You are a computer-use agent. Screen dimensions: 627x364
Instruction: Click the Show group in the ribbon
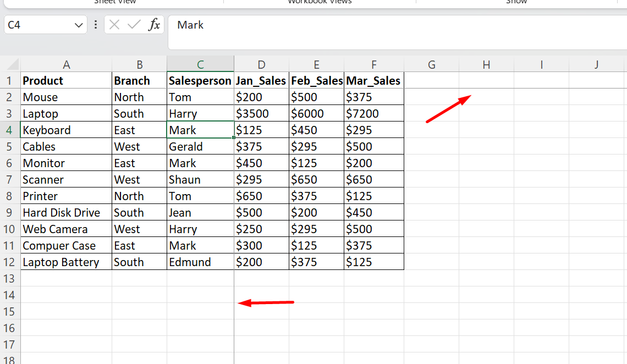click(516, 2)
